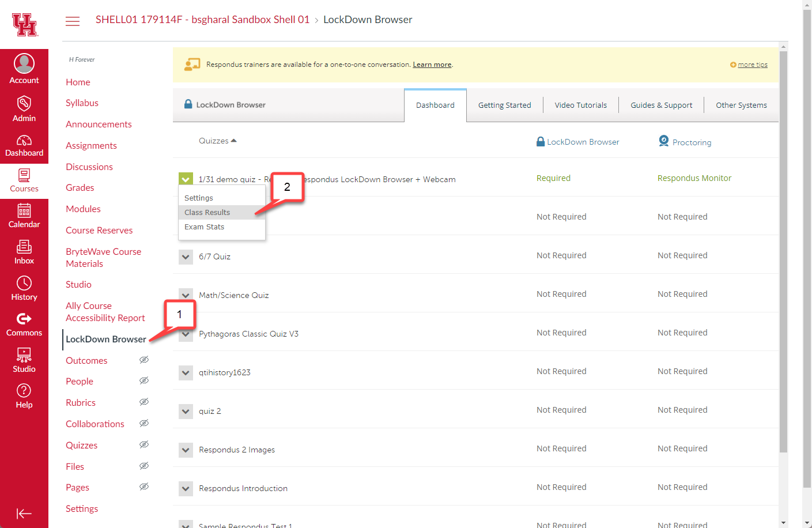
Task: Select Exam Stats in the quiz menu
Action: click(222, 227)
